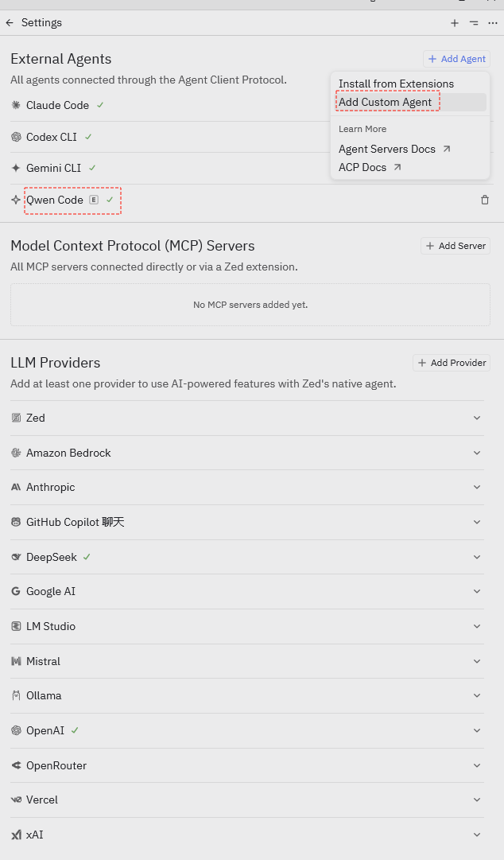This screenshot has width=504, height=860.
Task: Open the menu icon beside the plus
Action: pyautogui.click(x=474, y=23)
